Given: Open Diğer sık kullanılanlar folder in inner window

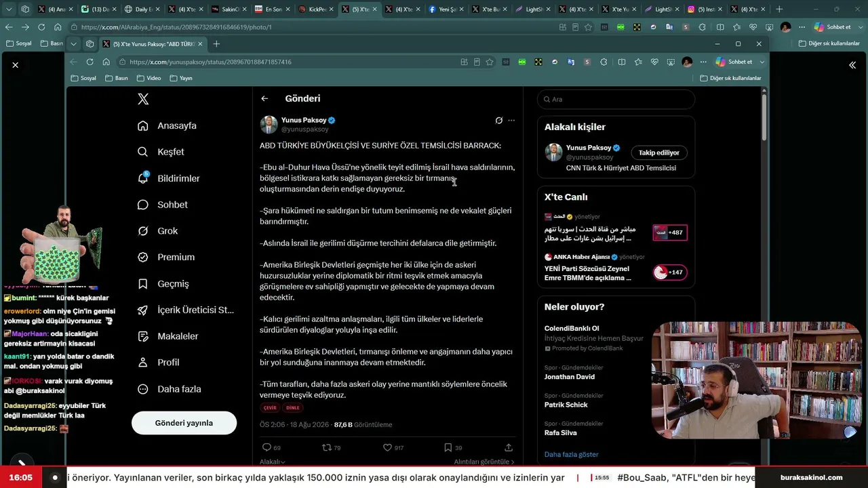Looking at the screenshot, I should [x=730, y=78].
